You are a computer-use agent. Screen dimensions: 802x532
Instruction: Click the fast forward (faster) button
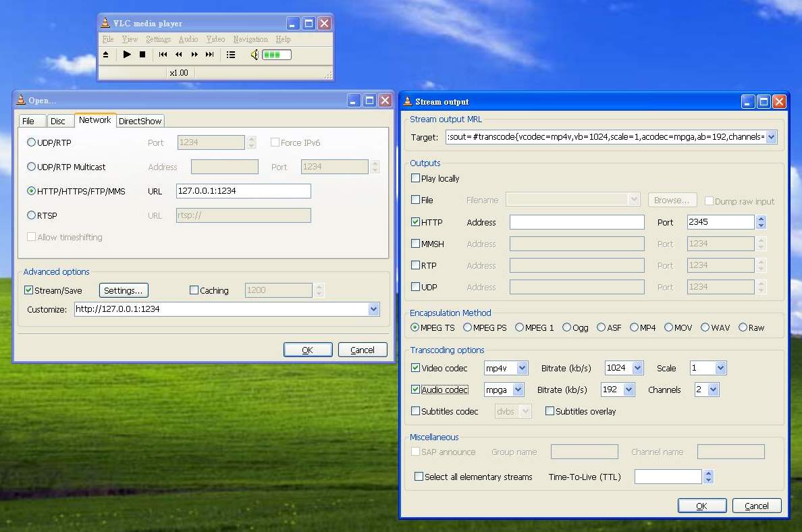click(x=194, y=55)
